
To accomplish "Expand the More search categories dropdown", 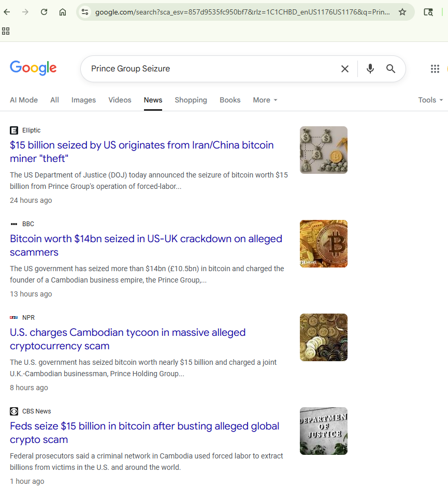I will 265,100.
